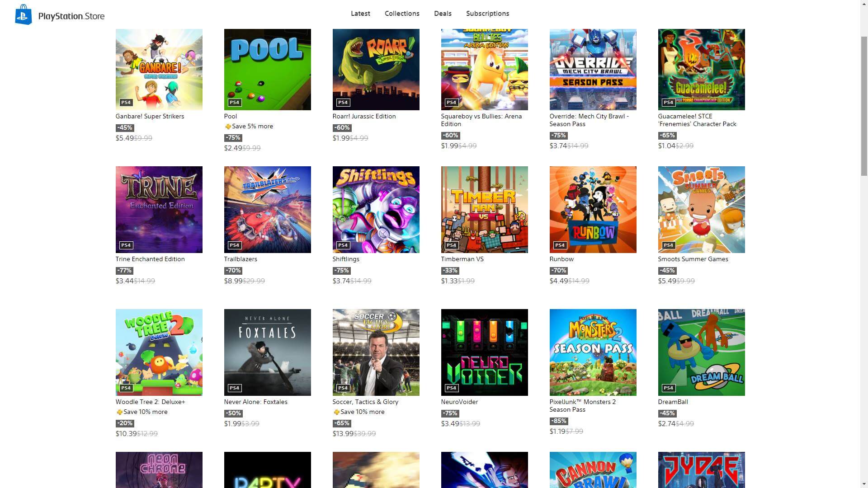Screen dimensions: 868x488
Task: Select the Runbow game cover art
Action: pos(593,209)
